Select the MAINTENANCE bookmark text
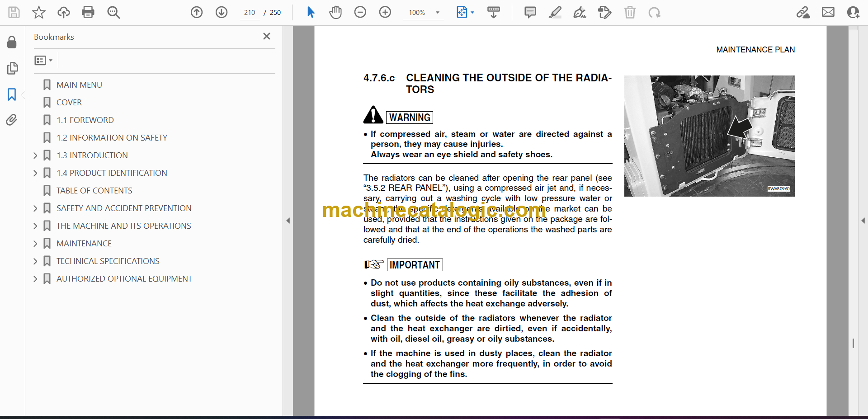The height and width of the screenshot is (419, 868). [x=84, y=243]
